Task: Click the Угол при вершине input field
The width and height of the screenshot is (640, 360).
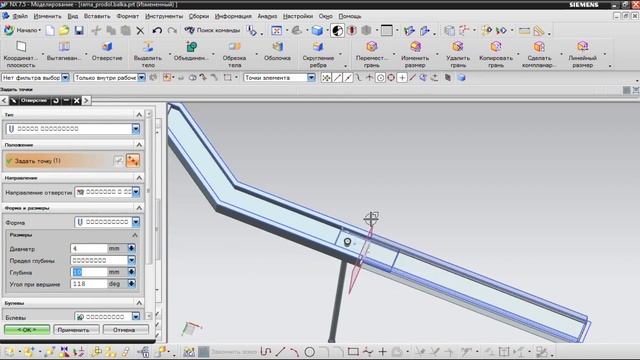Action: coord(88,284)
